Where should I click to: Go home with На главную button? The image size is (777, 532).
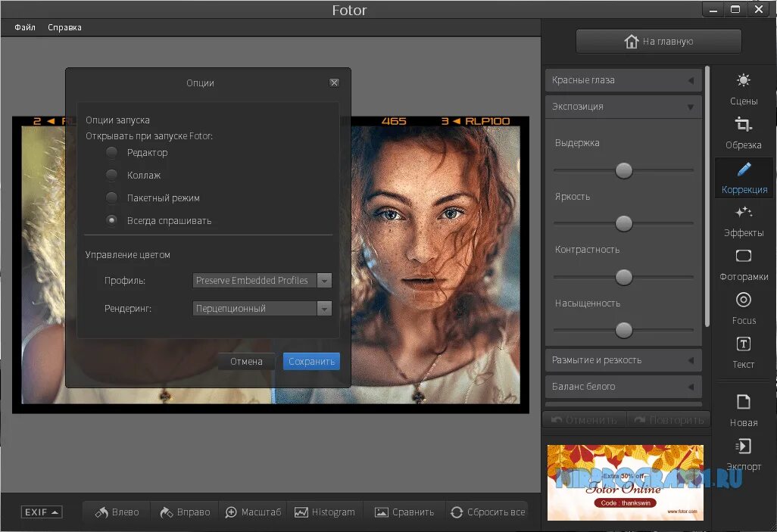(659, 41)
